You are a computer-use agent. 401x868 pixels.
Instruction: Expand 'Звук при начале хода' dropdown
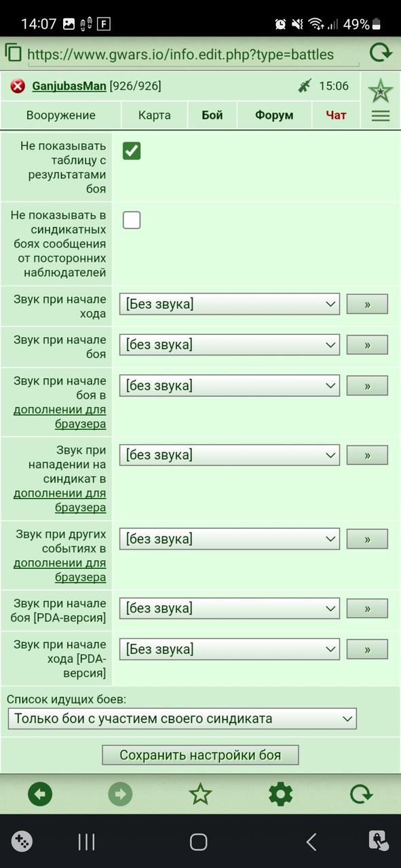pos(229,304)
